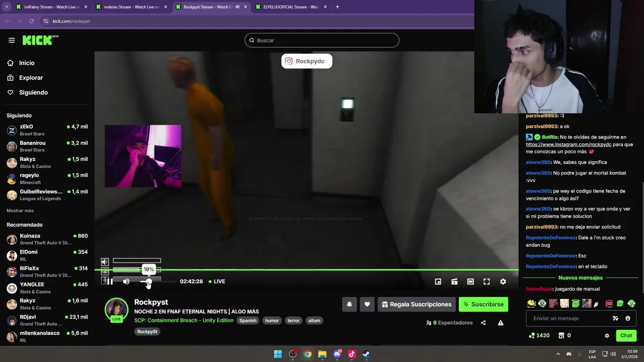Image resolution: width=644 pixels, height=362 pixels.
Task: Select the Spanish tag
Action: (248, 320)
